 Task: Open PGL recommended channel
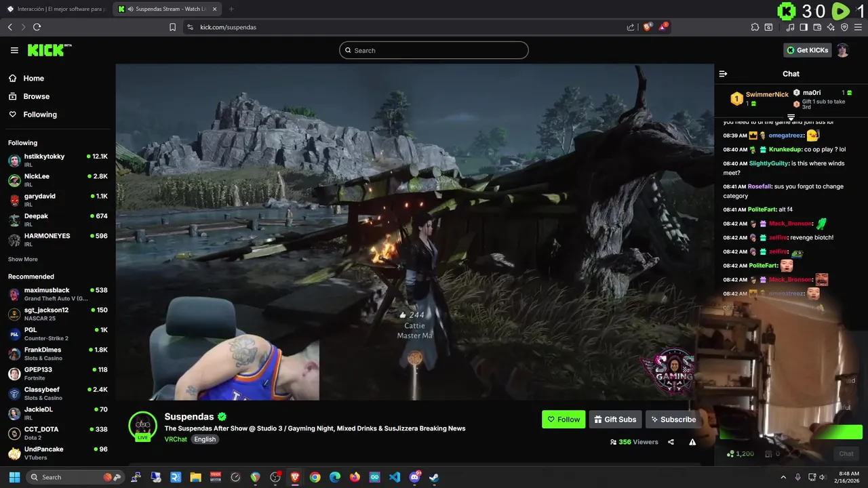pyautogui.click(x=58, y=333)
